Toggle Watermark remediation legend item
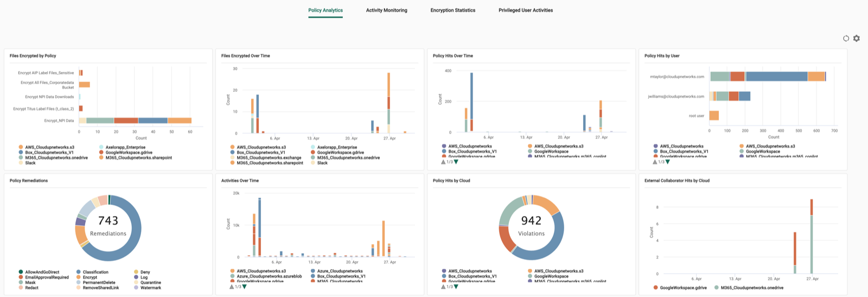Screen dimensions: 868x297 click(148, 288)
